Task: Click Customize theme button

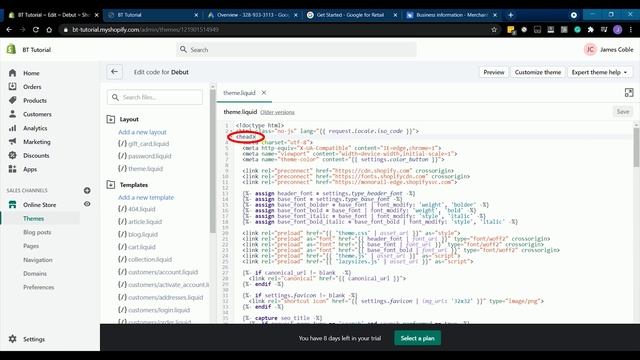Action: pos(538,72)
